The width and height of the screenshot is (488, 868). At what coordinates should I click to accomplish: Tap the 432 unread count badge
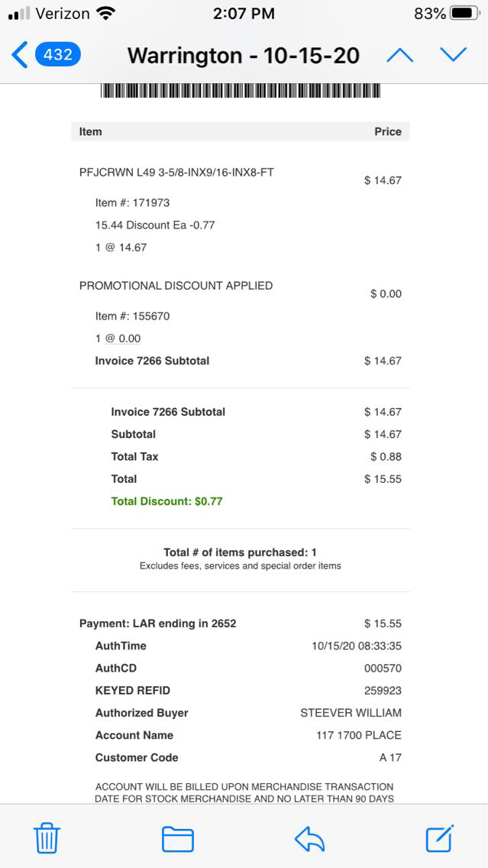[58, 55]
